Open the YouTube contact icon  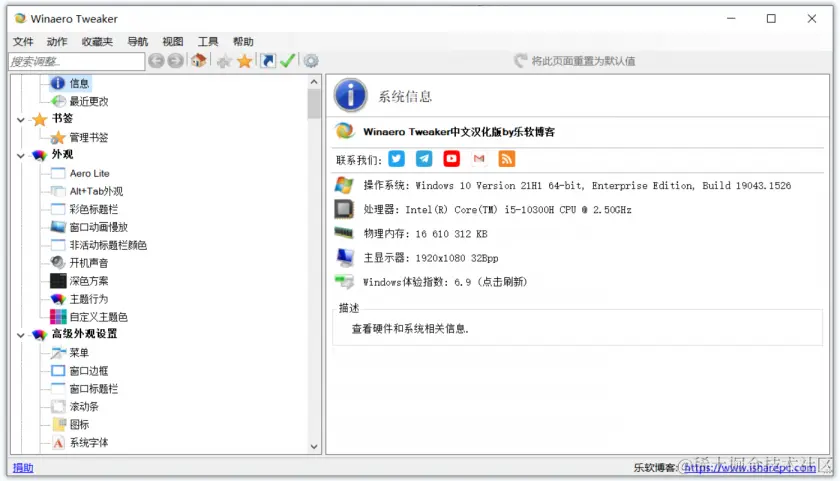point(452,159)
